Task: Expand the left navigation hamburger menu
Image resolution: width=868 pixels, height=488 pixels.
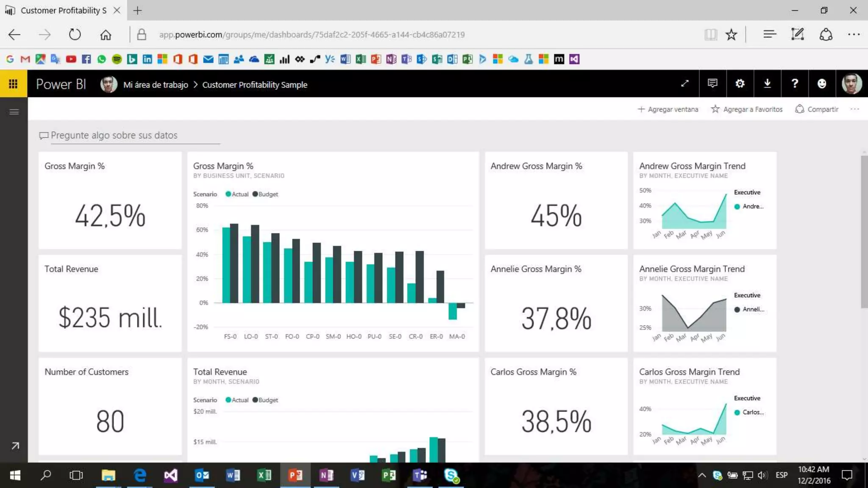Action: pyautogui.click(x=14, y=112)
